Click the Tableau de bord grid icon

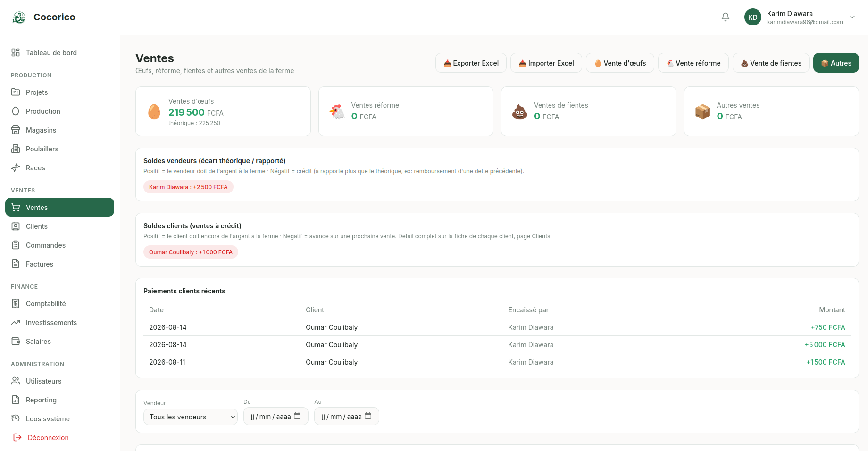16,52
